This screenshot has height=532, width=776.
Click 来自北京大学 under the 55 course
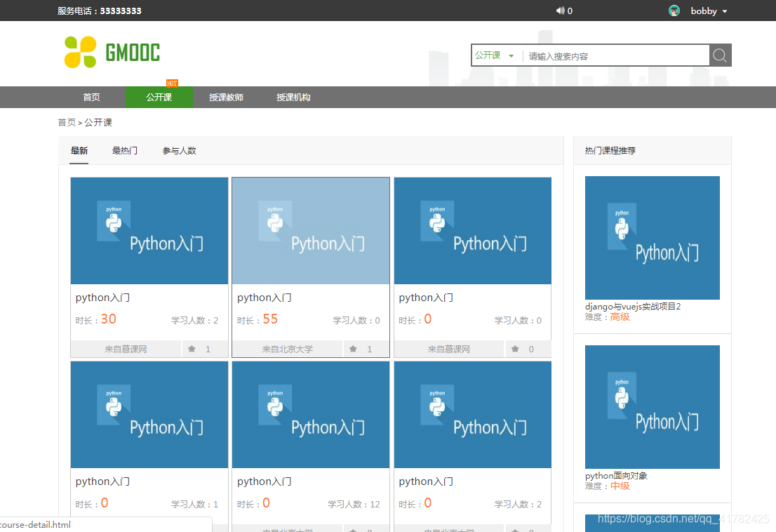(x=287, y=349)
